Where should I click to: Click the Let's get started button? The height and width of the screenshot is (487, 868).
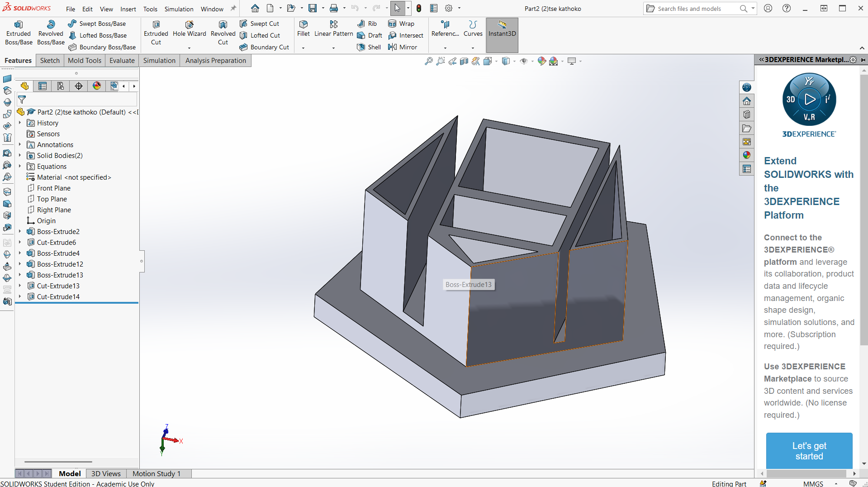[x=809, y=451]
